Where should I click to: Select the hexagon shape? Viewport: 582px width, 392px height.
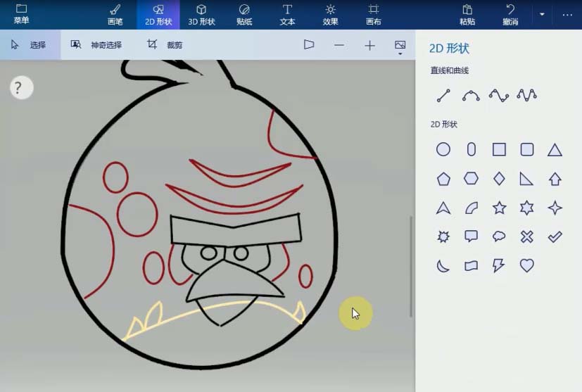tap(471, 179)
